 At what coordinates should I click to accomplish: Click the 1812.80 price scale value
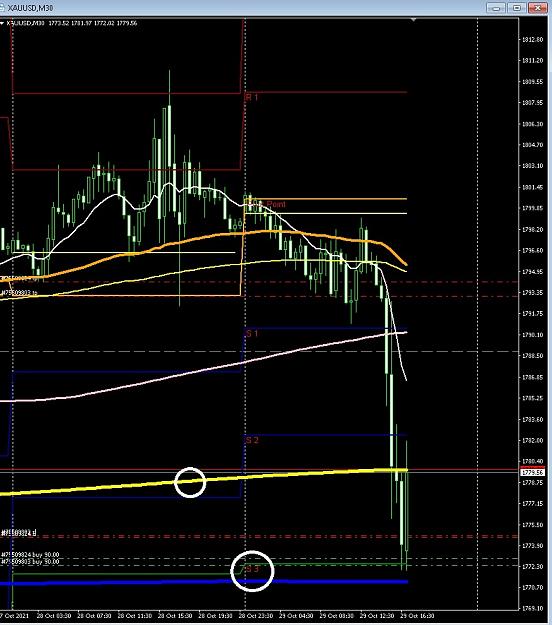(532, 39)
